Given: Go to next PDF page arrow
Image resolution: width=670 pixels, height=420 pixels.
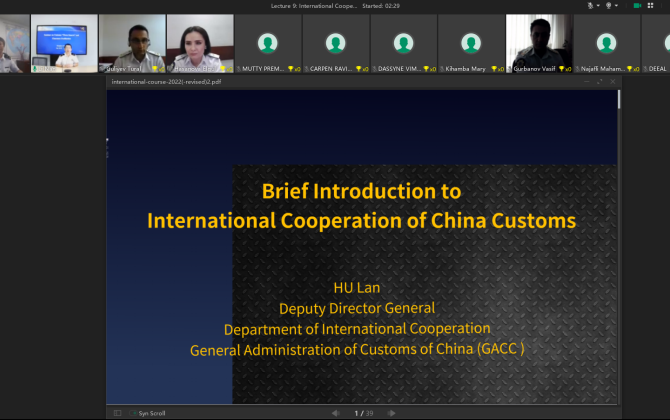Looking at the screenshot, I should click(x=389, y=412).
